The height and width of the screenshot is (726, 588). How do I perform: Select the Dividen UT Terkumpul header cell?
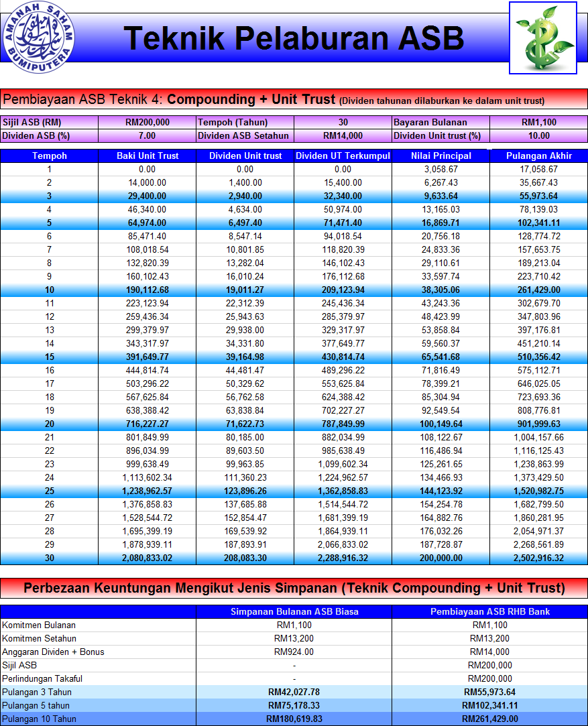(343, 156)
